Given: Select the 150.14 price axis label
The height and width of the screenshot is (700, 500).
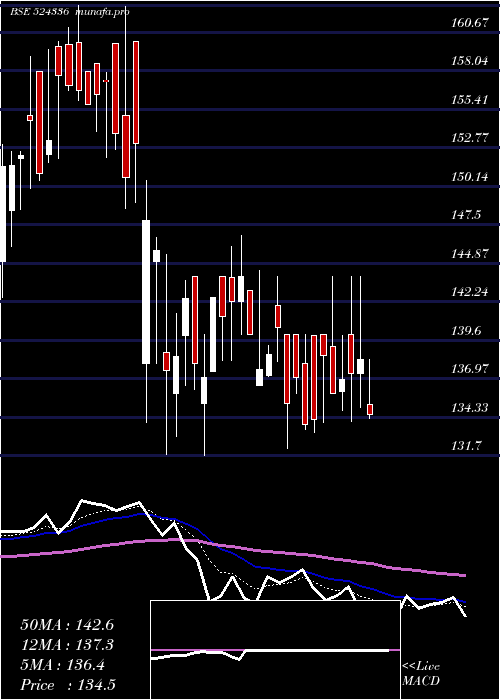Looking at the screenshot, I should (470, 177).
